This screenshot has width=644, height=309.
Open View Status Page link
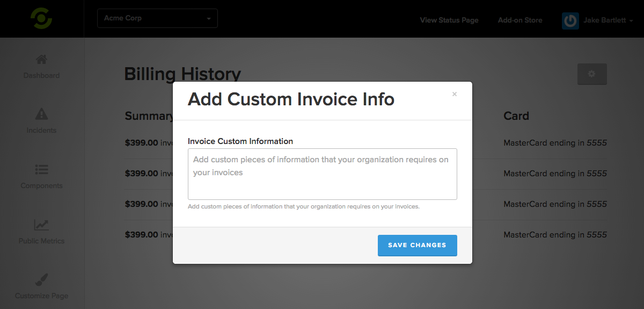(x=449, y=20)
